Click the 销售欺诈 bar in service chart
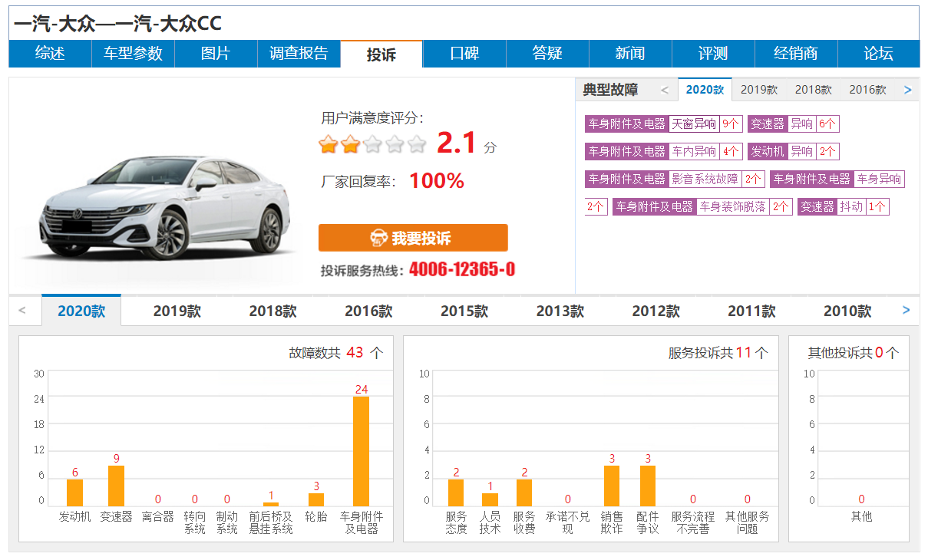The height and width of the screenshot is (560, 928). click(612, 486)
